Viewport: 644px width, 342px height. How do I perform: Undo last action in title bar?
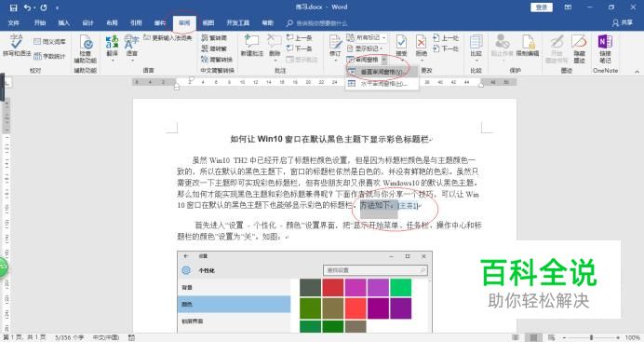(x=27, y=7)
